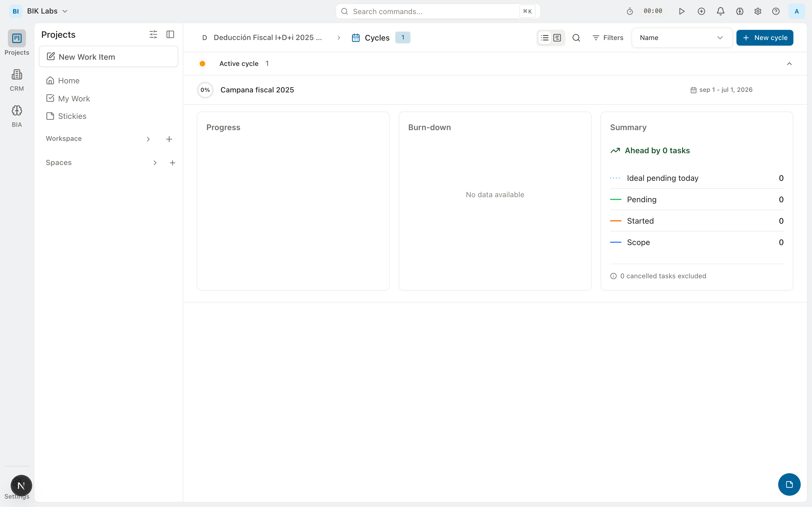The image size is (812, 507).
Task: Click the floating sticky note button
Action: click(789, 484)
